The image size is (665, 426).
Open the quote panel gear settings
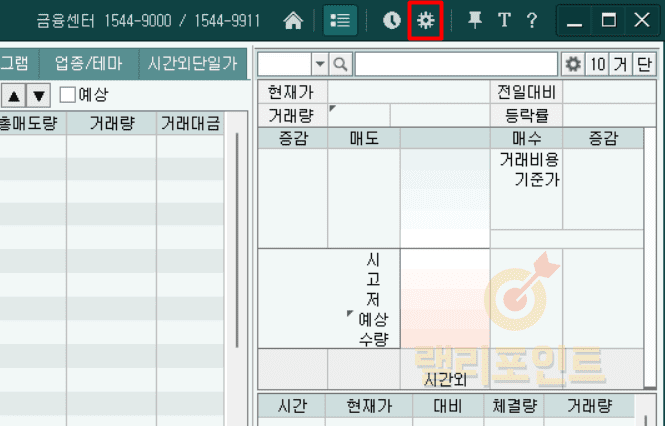tap(573, 64)
